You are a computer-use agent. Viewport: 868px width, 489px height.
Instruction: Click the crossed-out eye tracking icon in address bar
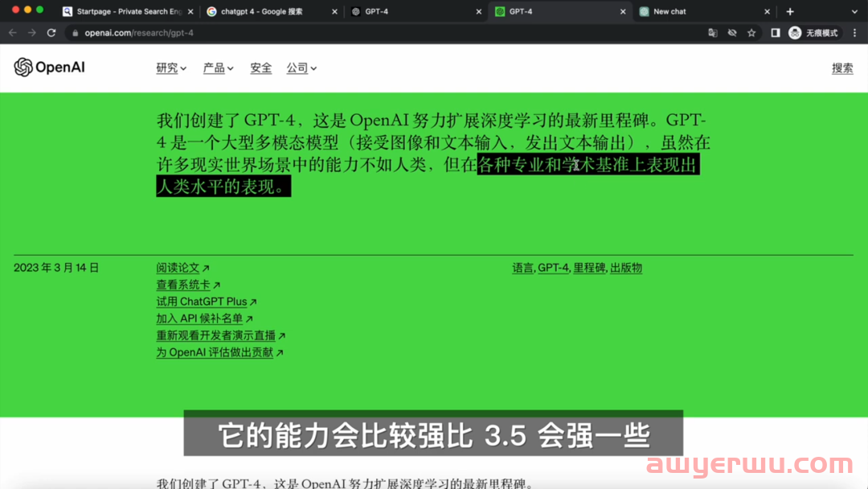[732, 33]
